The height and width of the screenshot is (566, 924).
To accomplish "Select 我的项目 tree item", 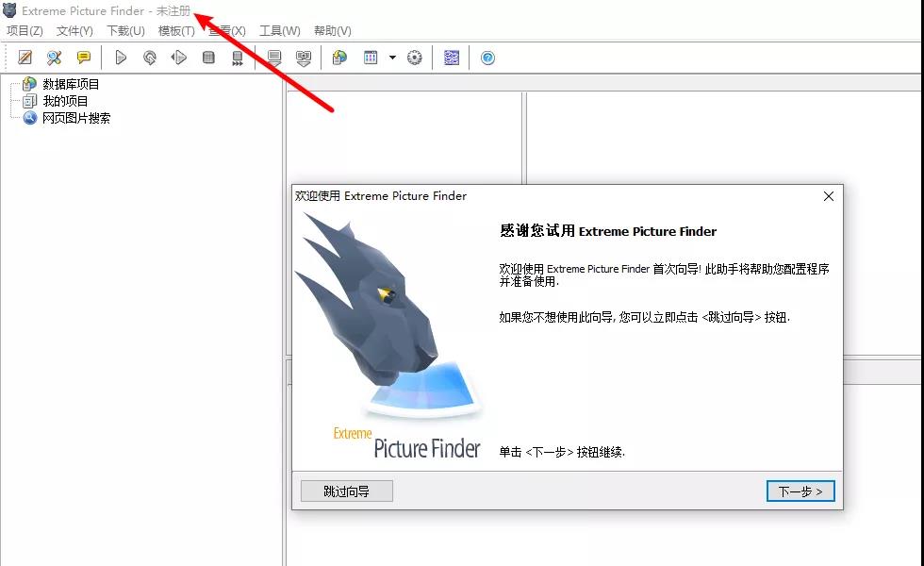I will point(65,102).
